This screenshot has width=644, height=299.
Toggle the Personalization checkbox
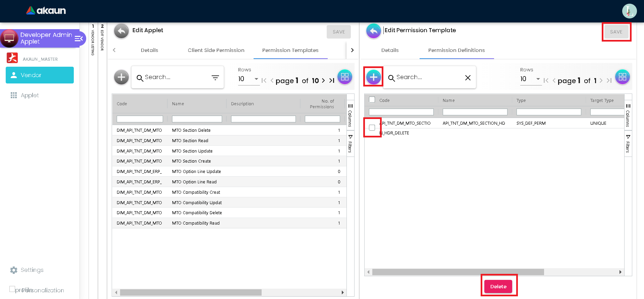(12, 289)
